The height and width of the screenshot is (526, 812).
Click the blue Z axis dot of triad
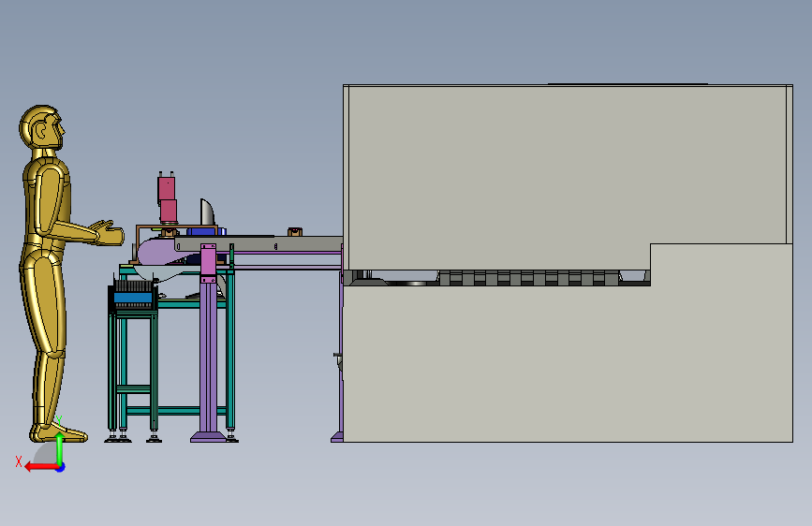tap(61, 467)
